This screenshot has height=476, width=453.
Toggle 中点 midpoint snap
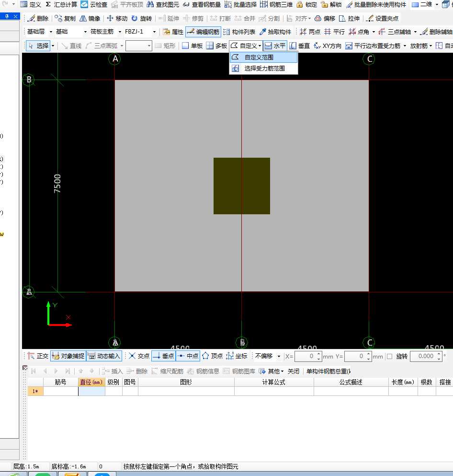(188, 356)
